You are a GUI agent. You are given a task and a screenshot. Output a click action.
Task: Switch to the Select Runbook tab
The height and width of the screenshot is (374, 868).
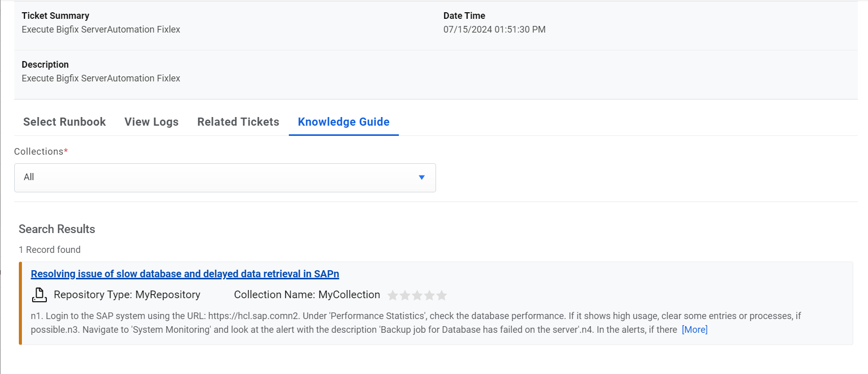[x=64, y=122]
